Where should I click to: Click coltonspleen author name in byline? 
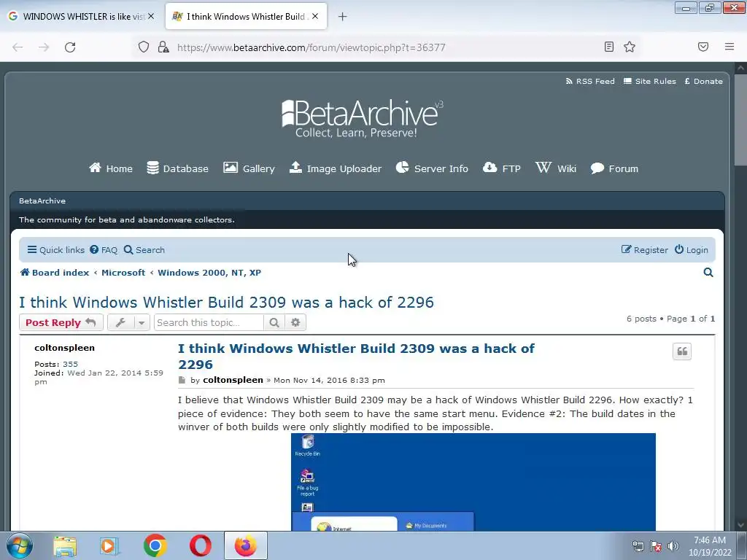click(233, 380)
